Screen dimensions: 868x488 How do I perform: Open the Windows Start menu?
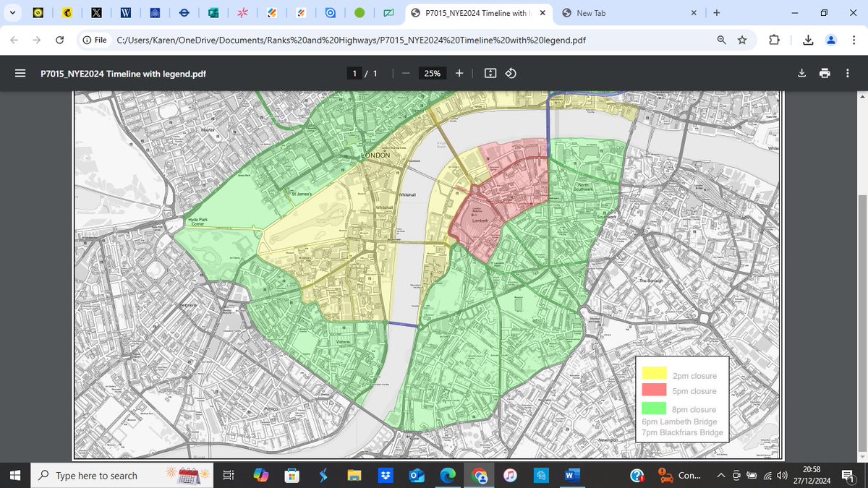pyautogui.click(x=17, y=475)
